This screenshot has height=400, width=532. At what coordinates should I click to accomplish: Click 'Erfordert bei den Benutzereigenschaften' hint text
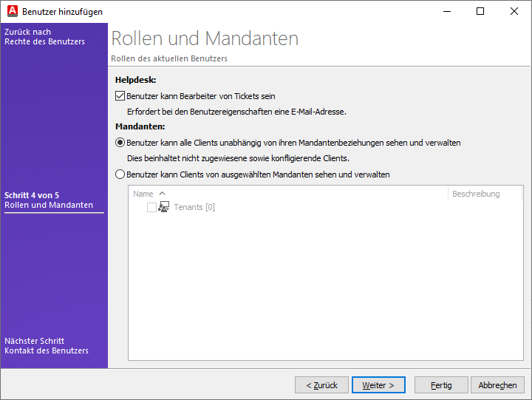(236, 112)
